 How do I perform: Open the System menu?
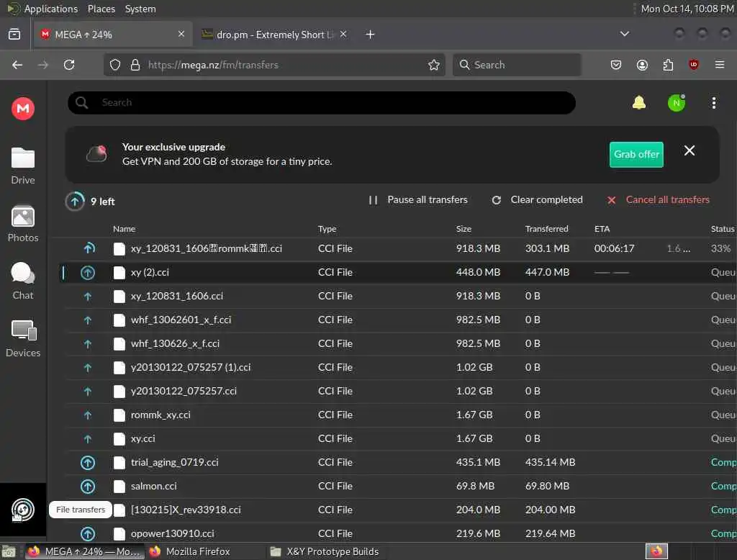(140, 9)
